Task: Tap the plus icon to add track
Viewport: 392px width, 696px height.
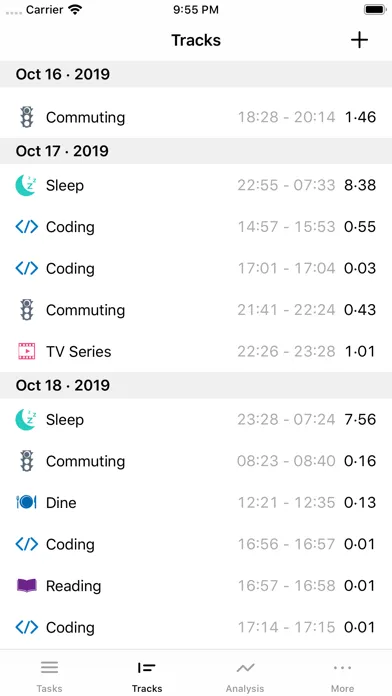Action: pyautogui.click(x=359, y=40)
